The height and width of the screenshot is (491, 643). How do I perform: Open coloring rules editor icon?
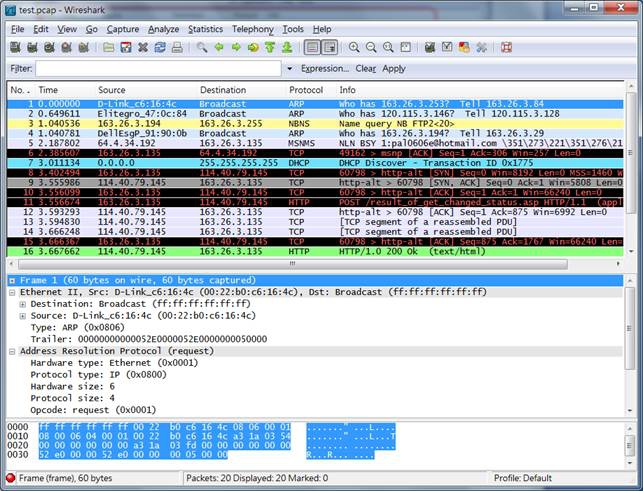(x=464, y=48)
